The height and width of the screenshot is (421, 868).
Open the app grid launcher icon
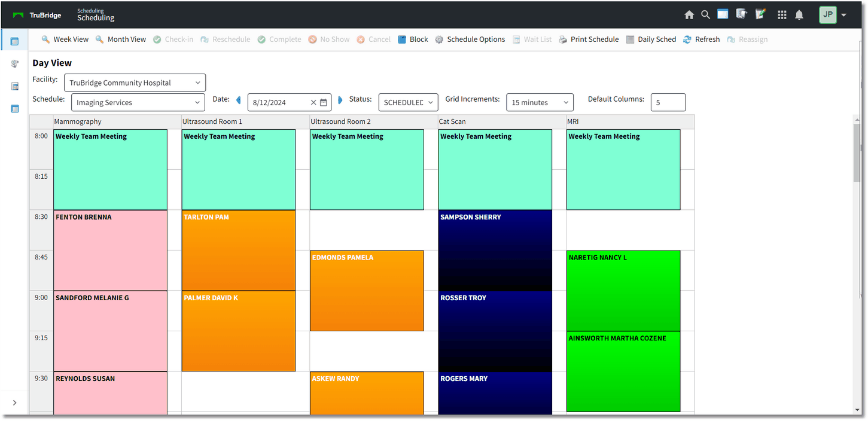tap(782, 15)
